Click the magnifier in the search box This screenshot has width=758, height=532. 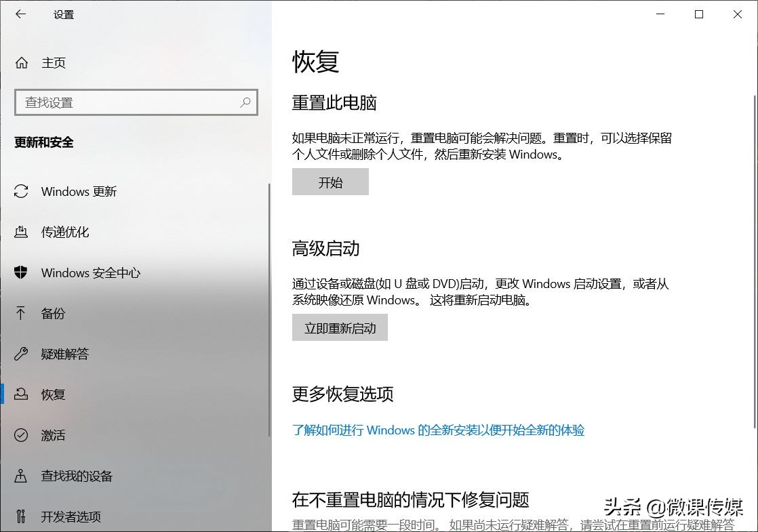coord(245,102)
